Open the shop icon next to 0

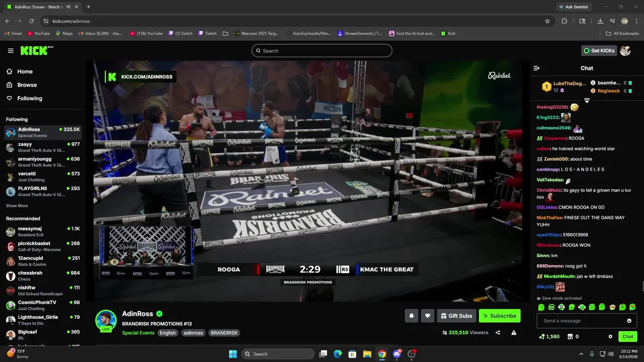(x=570, y=336)
